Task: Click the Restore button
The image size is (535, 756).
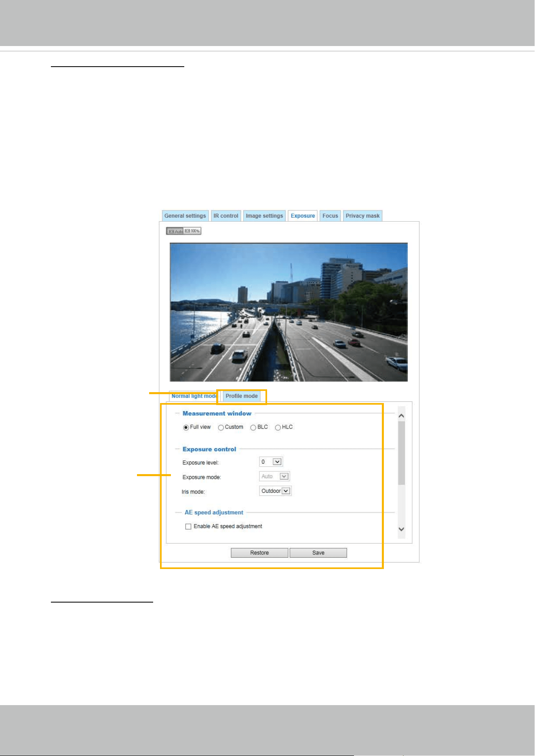Action: [259, 553]
